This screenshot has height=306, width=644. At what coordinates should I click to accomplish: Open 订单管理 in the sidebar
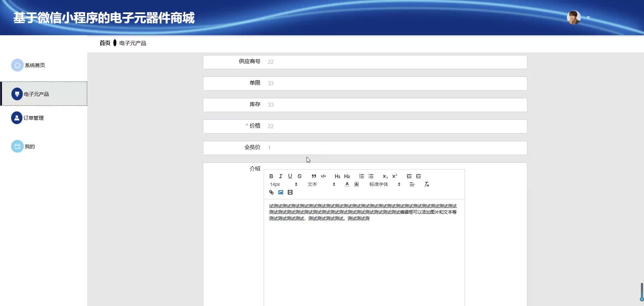click(33, 118)
